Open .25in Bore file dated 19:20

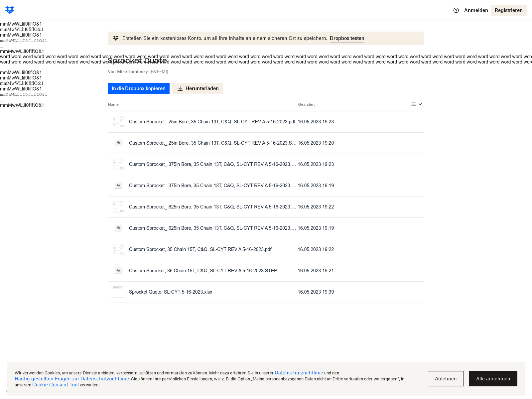point(213,143)
